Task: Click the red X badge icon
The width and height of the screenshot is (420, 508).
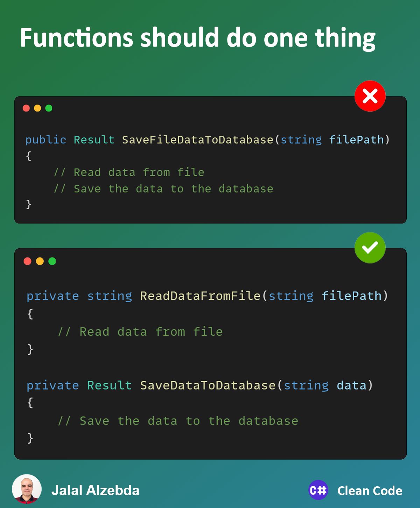Action: coord(370,96)
